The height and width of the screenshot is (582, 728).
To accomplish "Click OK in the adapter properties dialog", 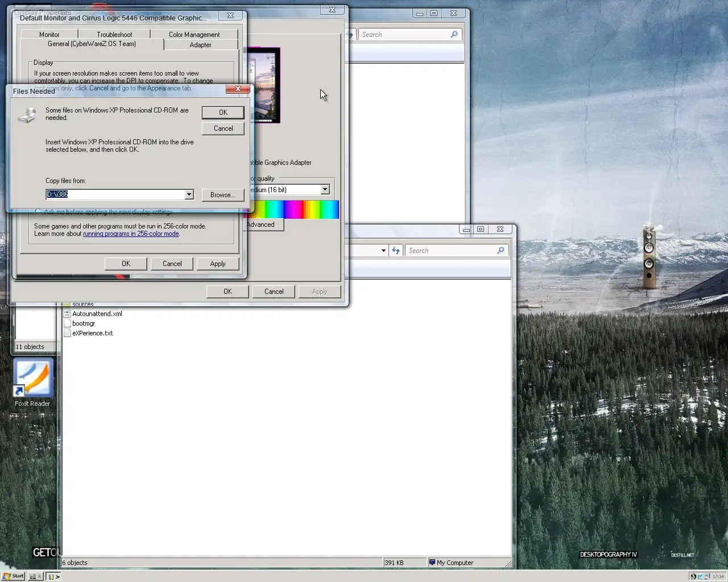I will point(126,264).
